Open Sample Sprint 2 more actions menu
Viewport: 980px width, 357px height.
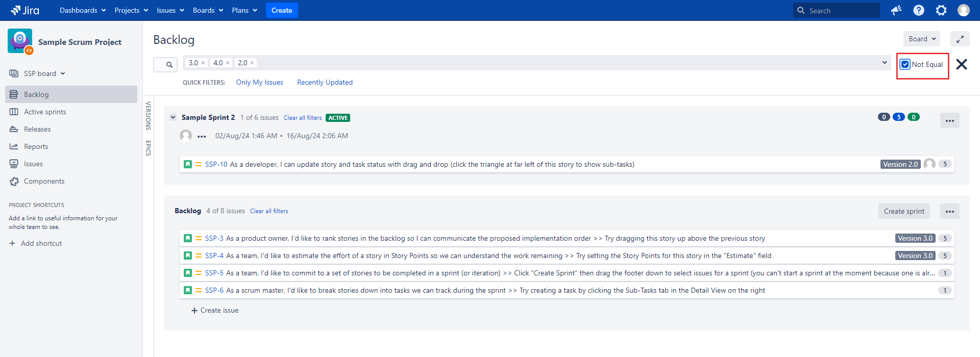950,121
